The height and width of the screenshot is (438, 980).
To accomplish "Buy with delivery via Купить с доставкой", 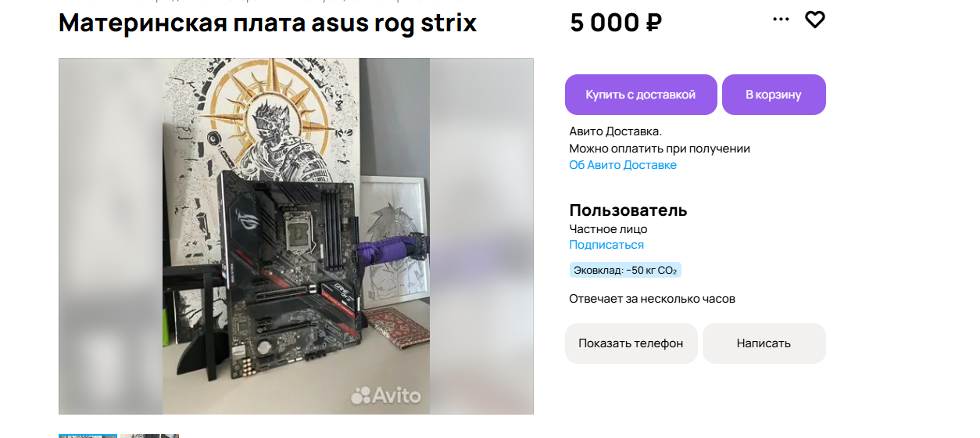I will click(x=641, y=95).
